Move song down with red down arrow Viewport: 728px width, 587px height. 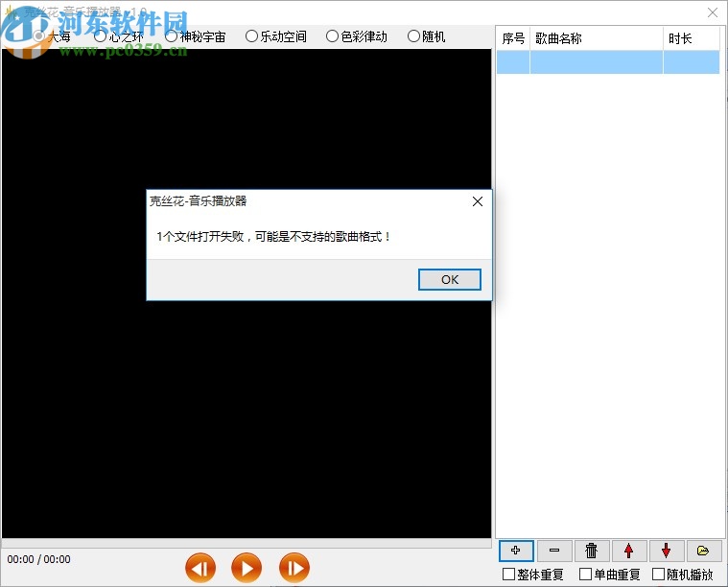667,551
